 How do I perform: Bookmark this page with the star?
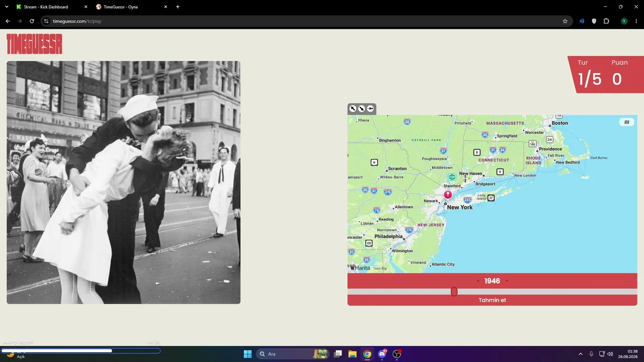click(x=565, y=21)
